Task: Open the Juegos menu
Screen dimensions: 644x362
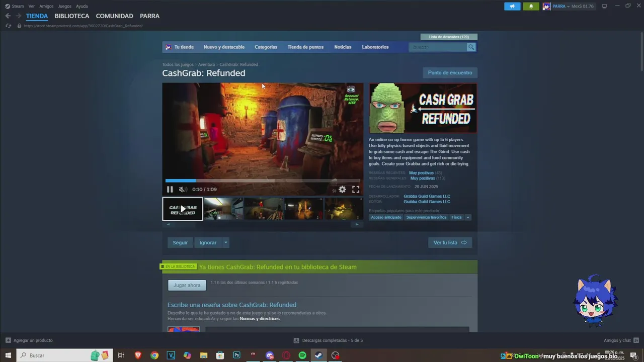Action: 65,6
